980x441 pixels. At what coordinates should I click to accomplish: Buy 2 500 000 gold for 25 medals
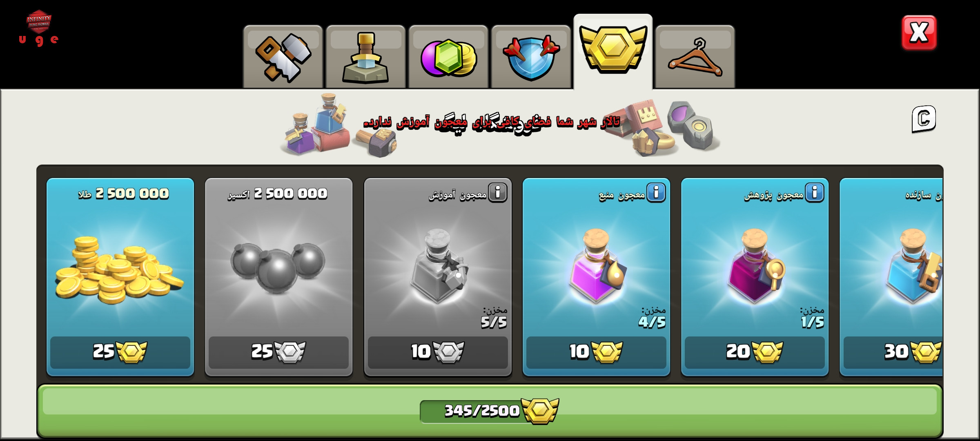120,352
